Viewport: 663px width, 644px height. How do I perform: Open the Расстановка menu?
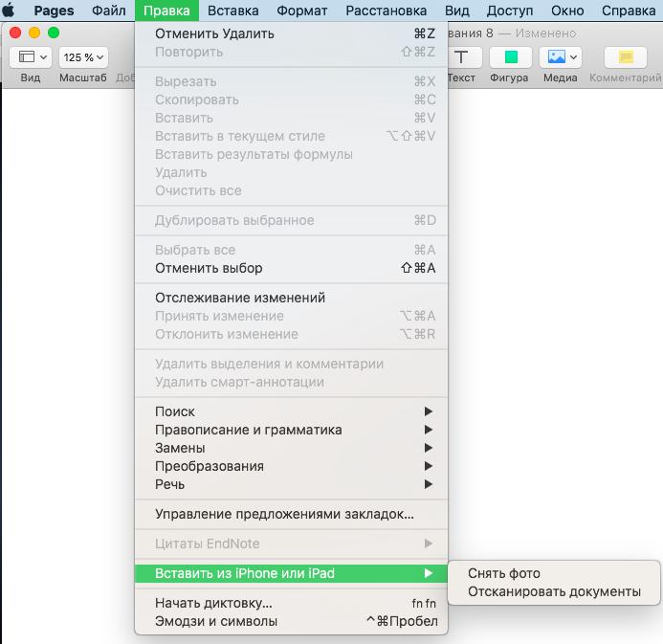(x=387, y=11)
